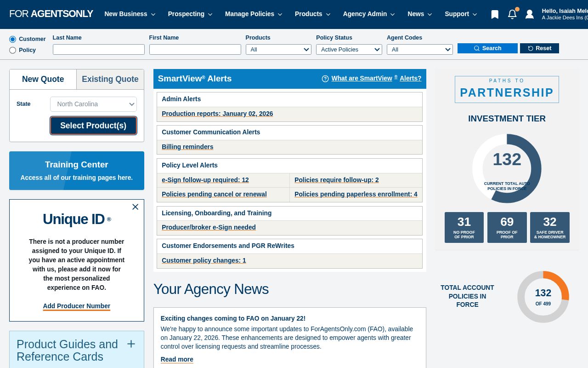Click Read more under agency news
This screenshot has width=588, height=368.
(177, 360)
